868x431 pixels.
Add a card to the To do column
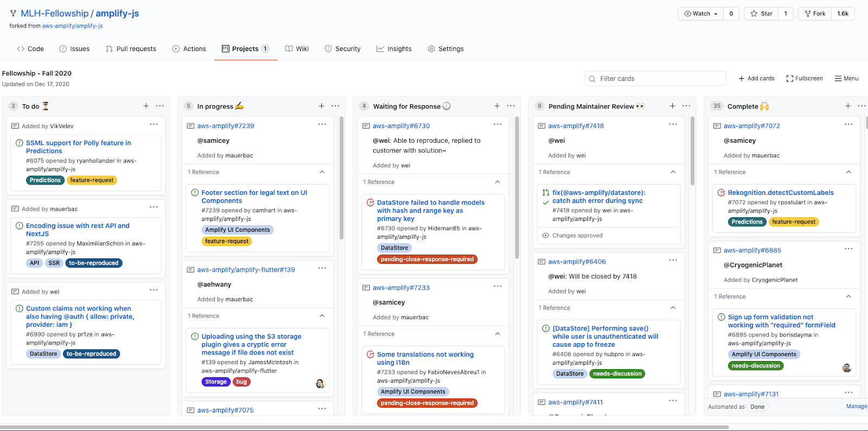[146, 106]
